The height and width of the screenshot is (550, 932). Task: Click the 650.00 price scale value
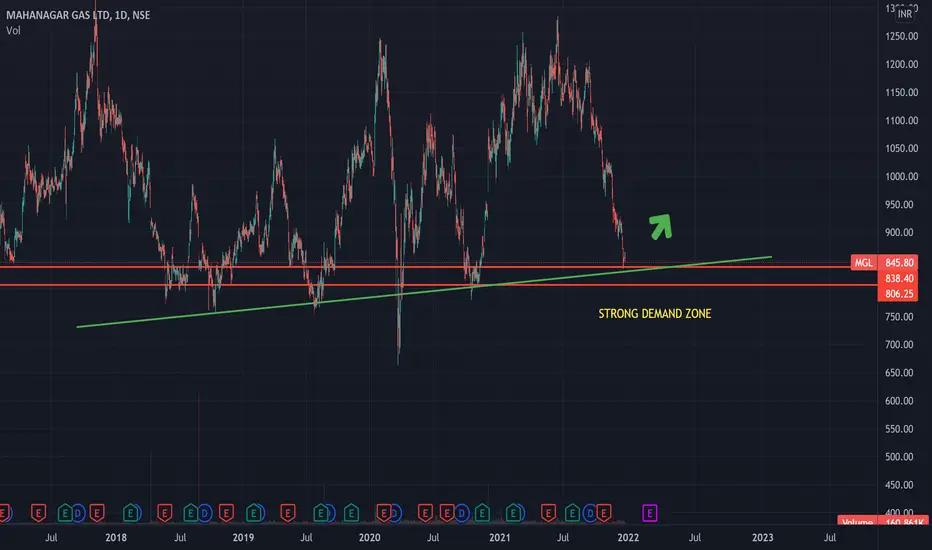[x=899, y=373]
